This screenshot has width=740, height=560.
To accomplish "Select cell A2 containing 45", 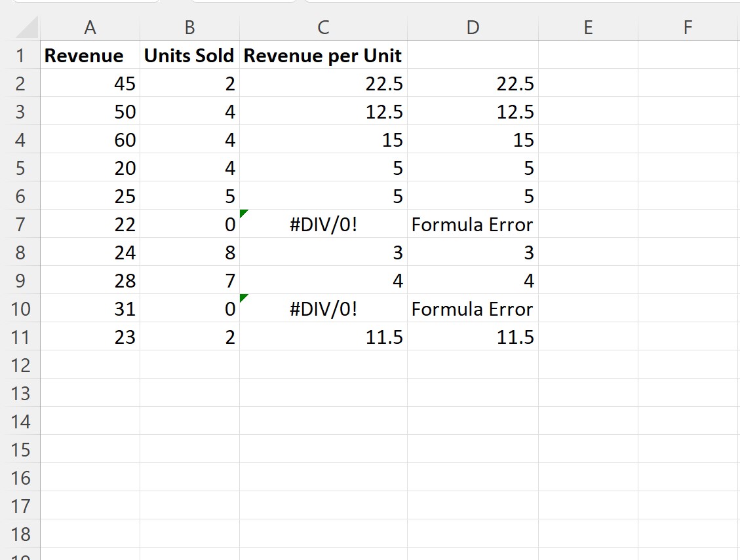I will [90, 83].
